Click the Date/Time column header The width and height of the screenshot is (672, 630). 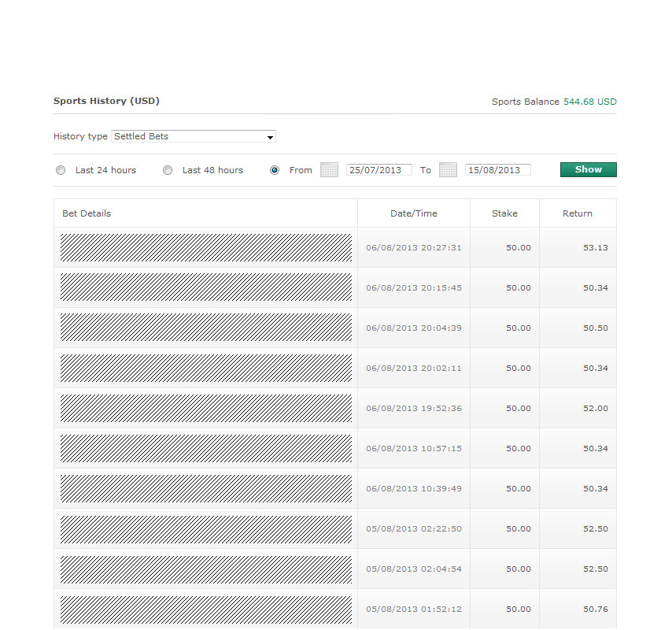coord(414,213)
